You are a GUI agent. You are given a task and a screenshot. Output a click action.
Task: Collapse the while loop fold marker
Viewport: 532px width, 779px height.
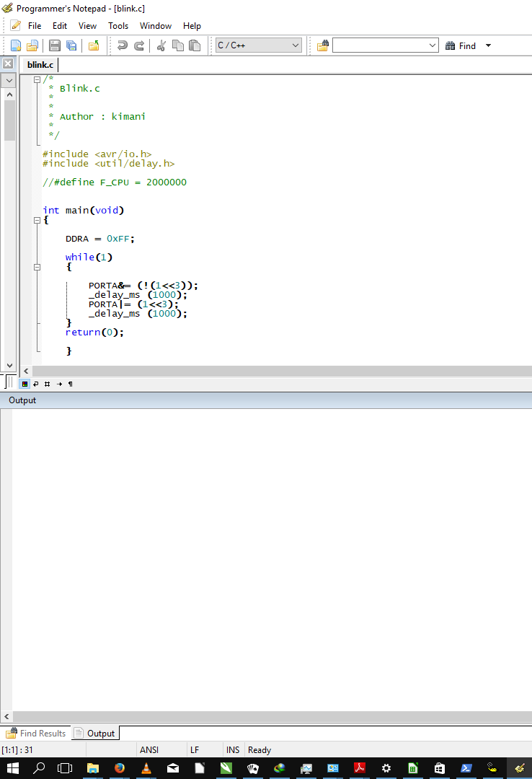pos(37,268)
